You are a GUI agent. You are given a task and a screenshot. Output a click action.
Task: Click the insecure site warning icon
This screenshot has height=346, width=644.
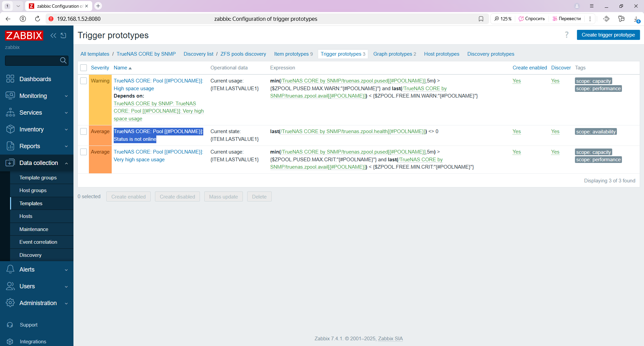pyautogui.click(x=51, y=19)
